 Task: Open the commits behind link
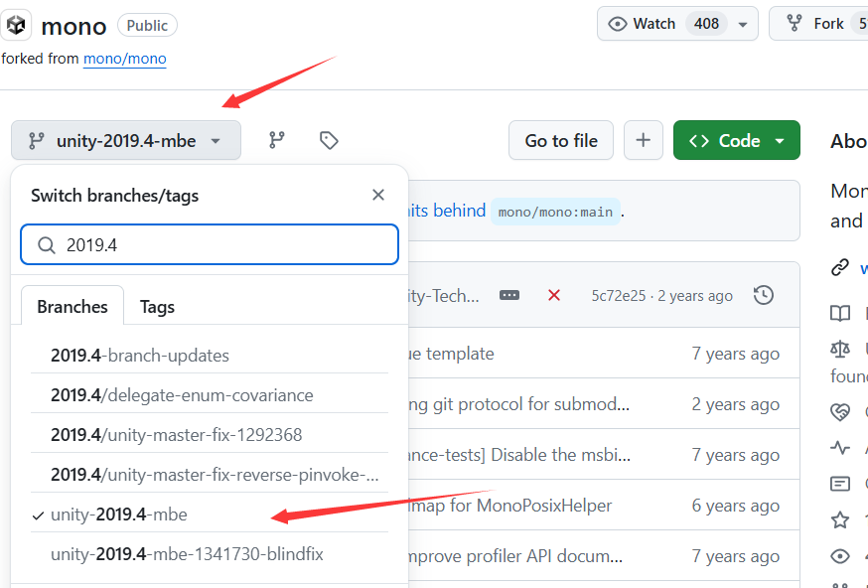[447, 211]
